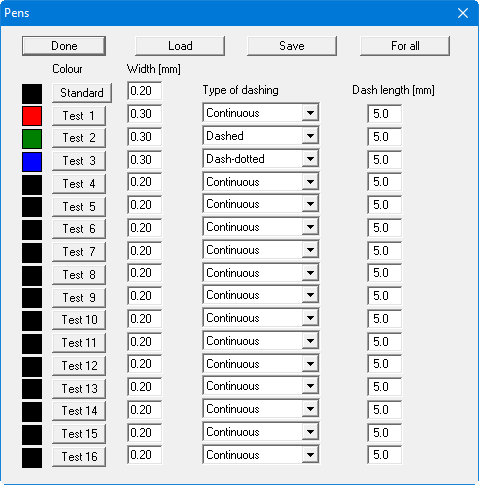Image resolution: width=479 pixels, height=485 pixels.
Task: Click the Save button
Action: [292, 46]
